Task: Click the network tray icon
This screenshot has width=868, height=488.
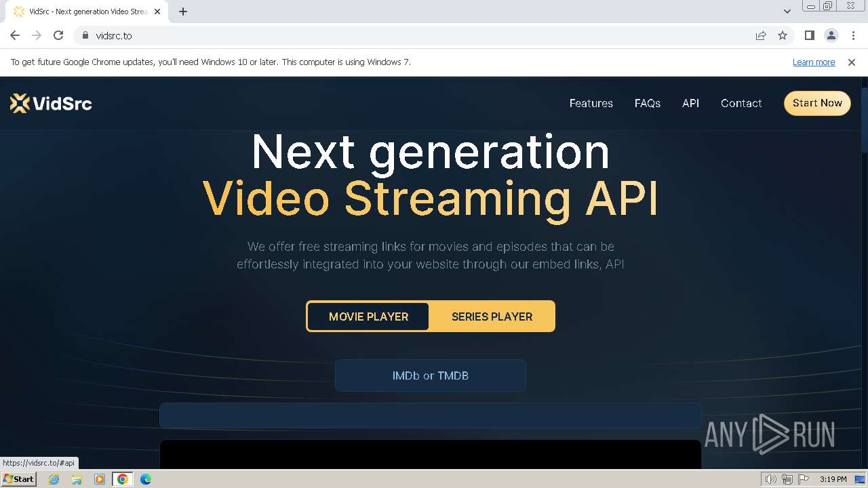Action: coord(787,479)
